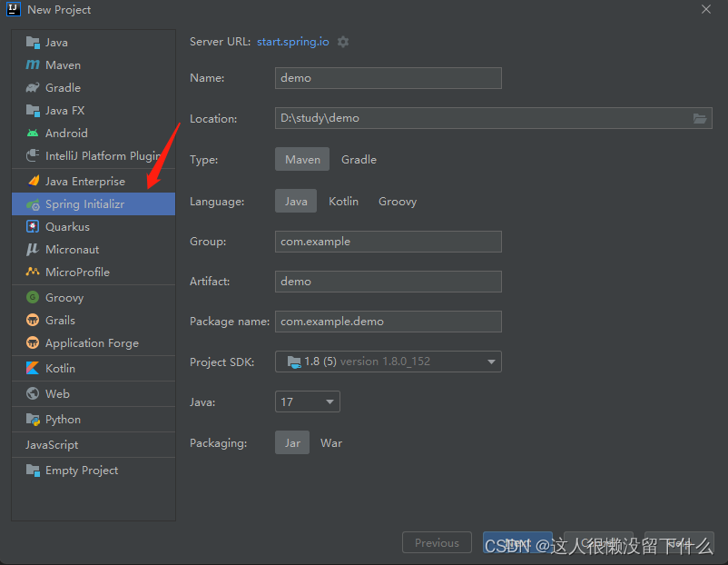Click the Previous button
Viewport: 728px width, 565px height.
pos(437,542)
